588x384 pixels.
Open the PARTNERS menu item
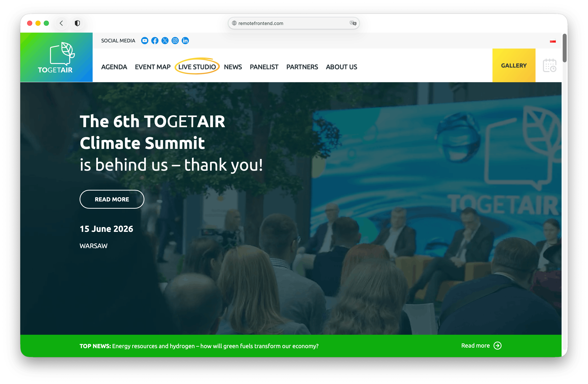tap(302, 67)
